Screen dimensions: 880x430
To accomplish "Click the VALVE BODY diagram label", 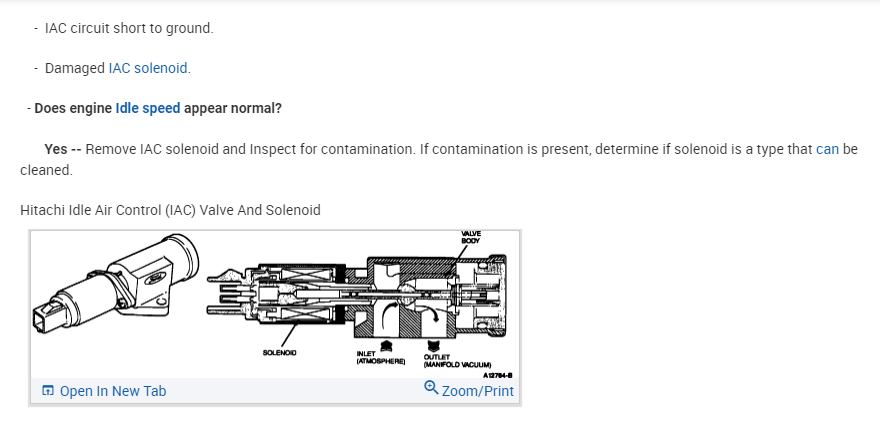I will coord(470,238).
